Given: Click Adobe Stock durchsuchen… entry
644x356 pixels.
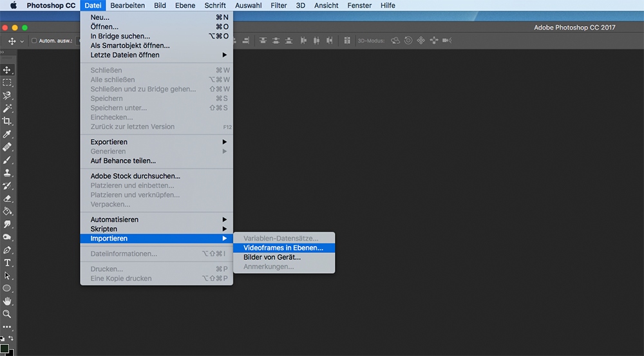Looking at the screenshot, I should pyautogui.click(x=135, y=176).
